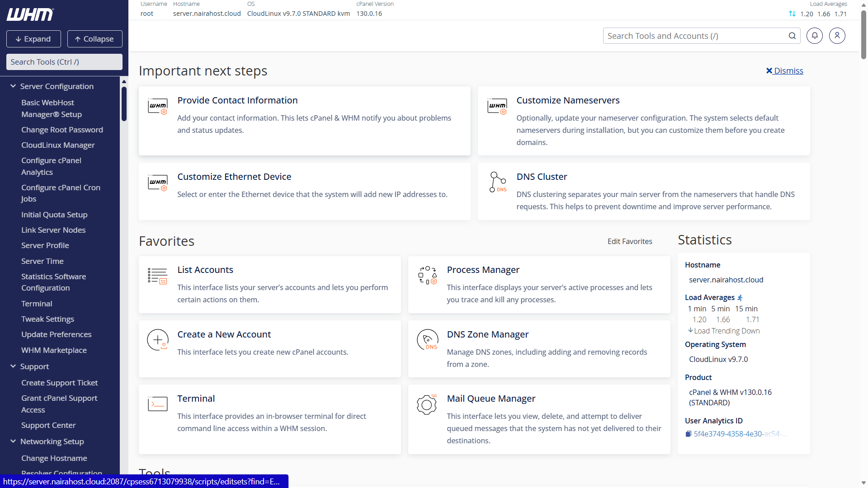Click the List Accounts icon
The width and height of the screenshot is (868, 488).
point(158,276)
